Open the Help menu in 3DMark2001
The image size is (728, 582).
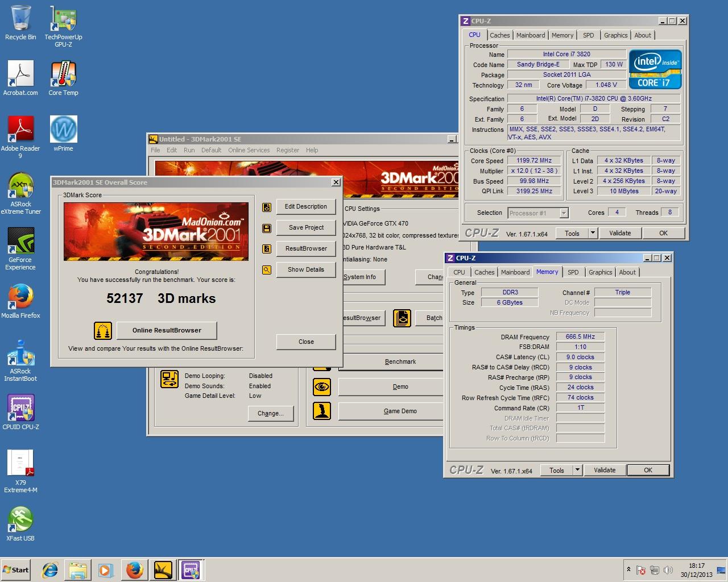tap(312, 150)
